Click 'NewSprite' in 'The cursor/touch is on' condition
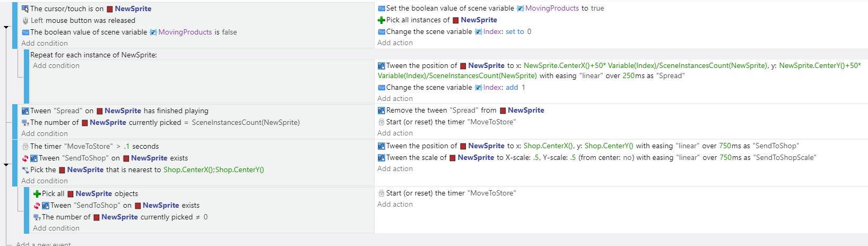 point(133,9)
